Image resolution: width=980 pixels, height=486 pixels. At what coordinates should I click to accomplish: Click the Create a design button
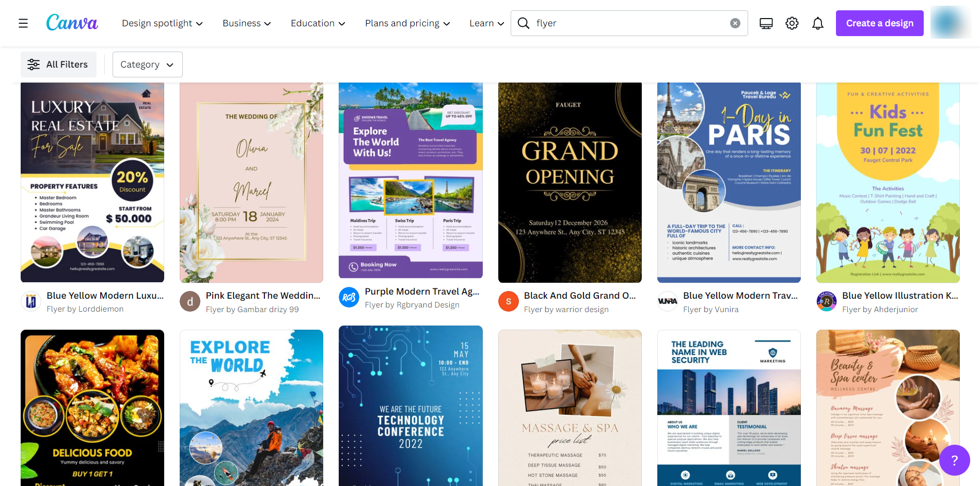tap(879, 23)
